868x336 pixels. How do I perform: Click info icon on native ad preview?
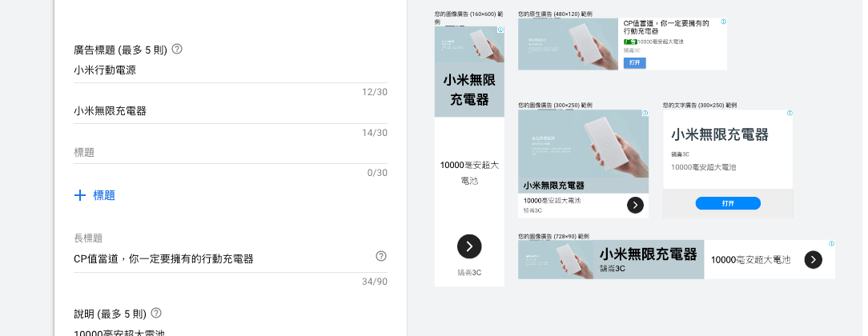[723, 22]
